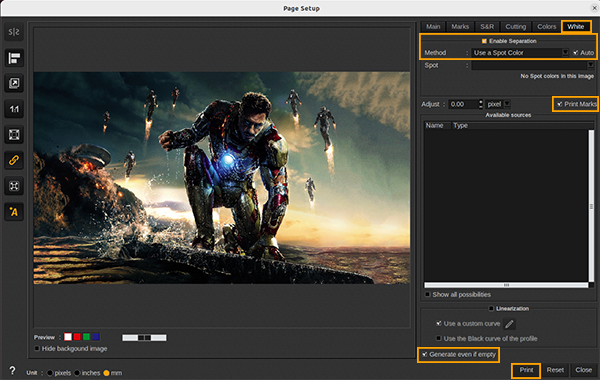Toggle the Print Marks checkbox
Viewport: 600px width, 380px height.
pos(559,104)
